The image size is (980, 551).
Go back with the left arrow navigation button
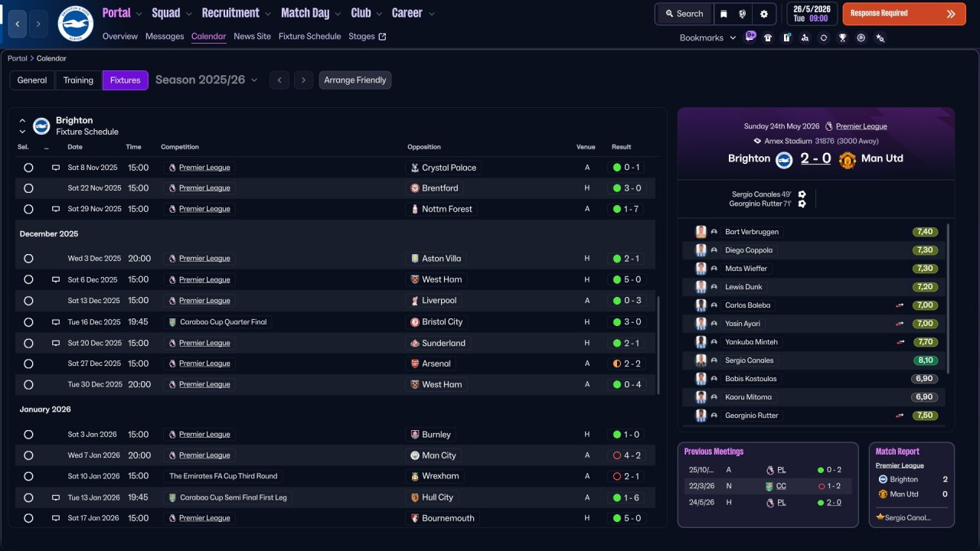18,24
